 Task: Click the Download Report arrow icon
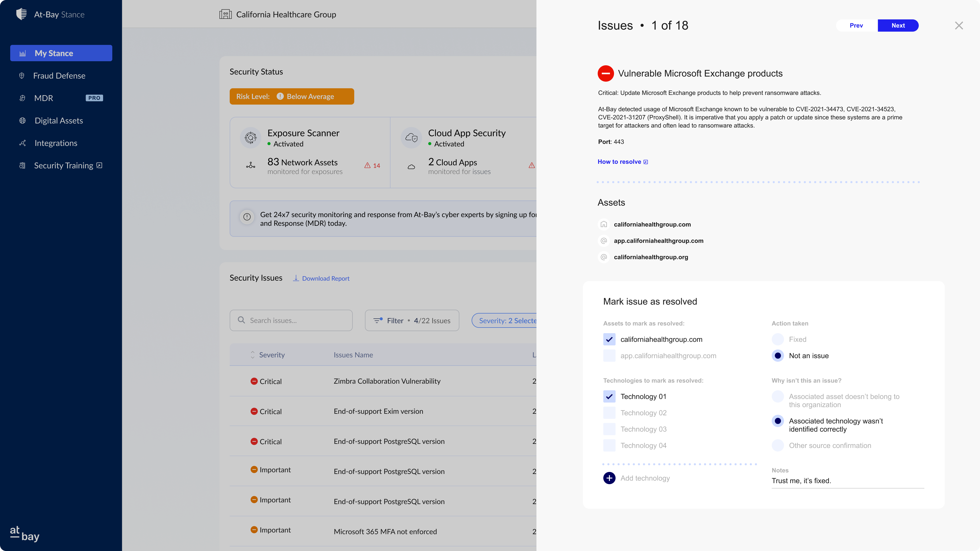296,278
